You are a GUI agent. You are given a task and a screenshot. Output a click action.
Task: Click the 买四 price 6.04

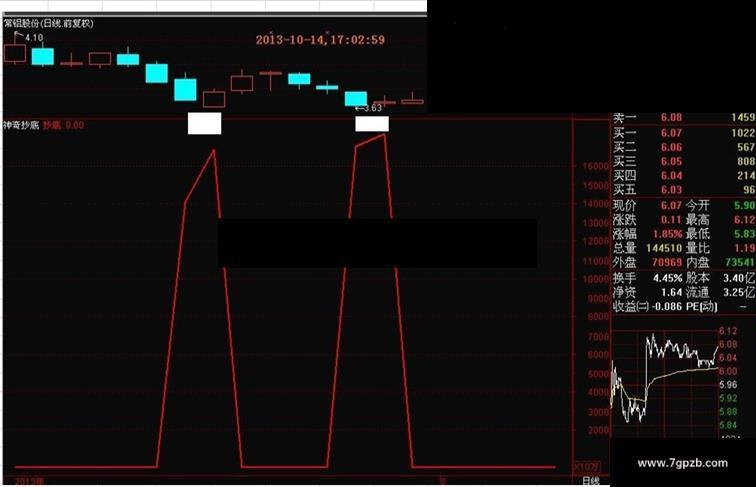[671, 176]
